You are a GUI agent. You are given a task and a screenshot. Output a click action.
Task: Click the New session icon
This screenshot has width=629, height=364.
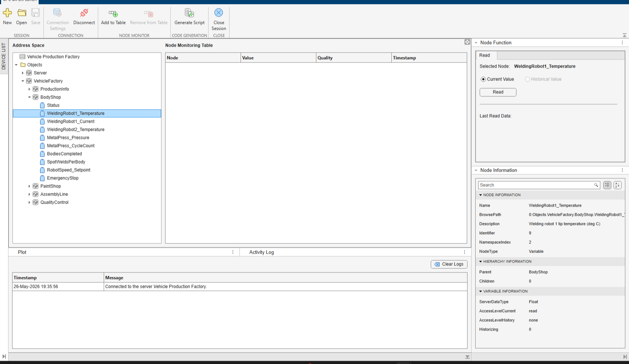[x=7, y=13]
